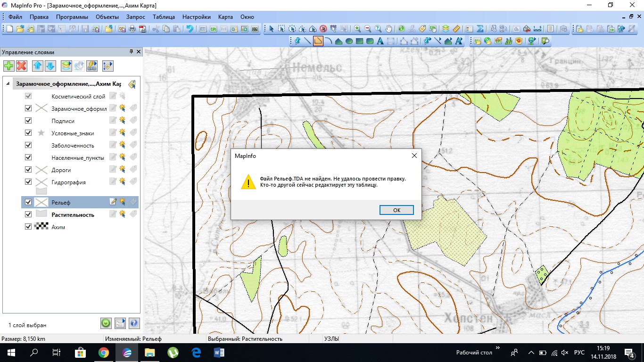The width and height of the screenshot is (644, 362).
Task: Toggle visibility of Зарамочное_оформл layer
Action: pyautogui.click(x=28, y=108)
